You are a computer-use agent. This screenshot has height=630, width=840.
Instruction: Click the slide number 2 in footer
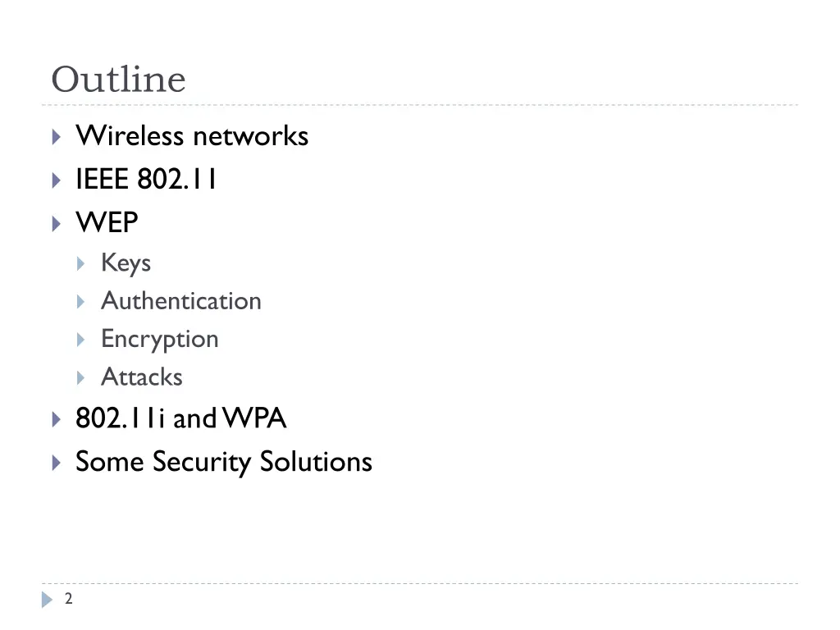point(69,598)
